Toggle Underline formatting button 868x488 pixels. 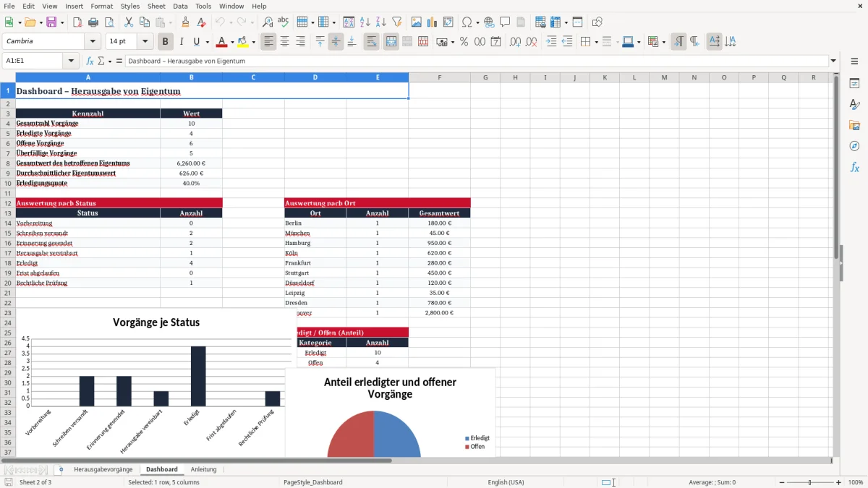196,42
